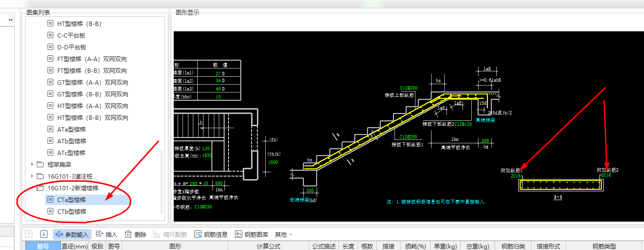Click 删除 delete trash button

tap(136, 234)
